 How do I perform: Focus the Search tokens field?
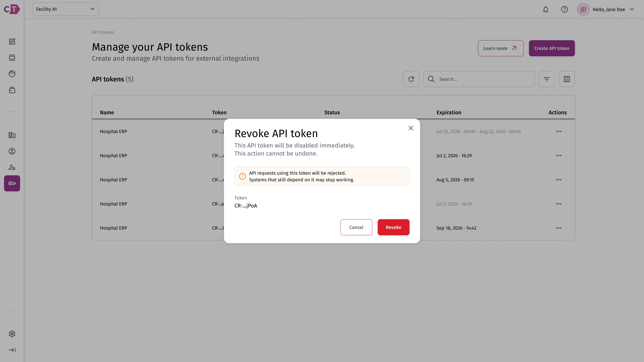point(479,79)
